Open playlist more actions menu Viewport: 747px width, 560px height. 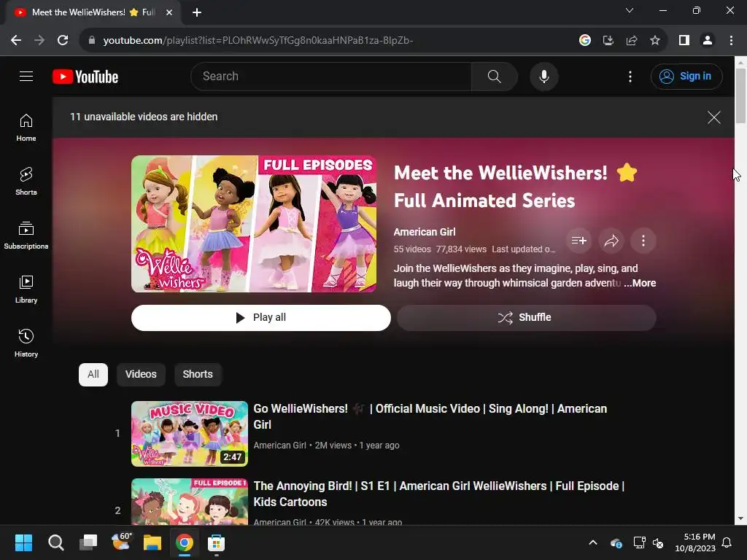pyautogui.click(x=643, y=241)
